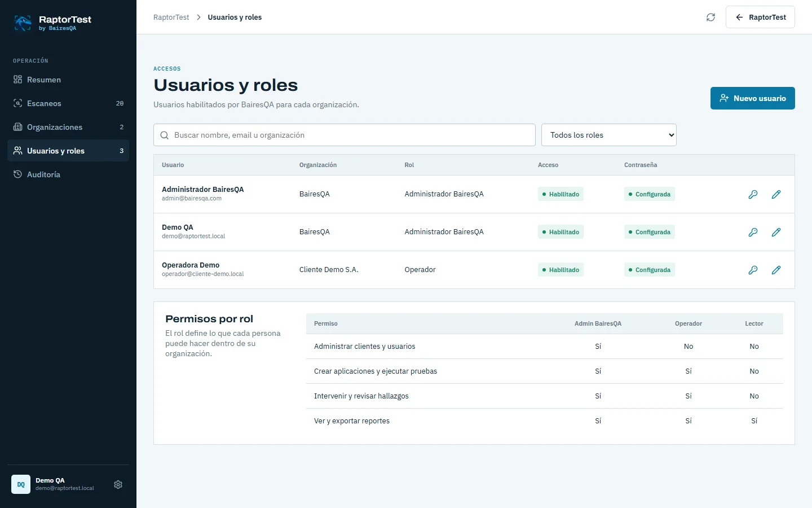This screenshot has width=812, height=508.
Task: Click the Administrar clientes y usuarios permission row
Action: pos(545,347)
